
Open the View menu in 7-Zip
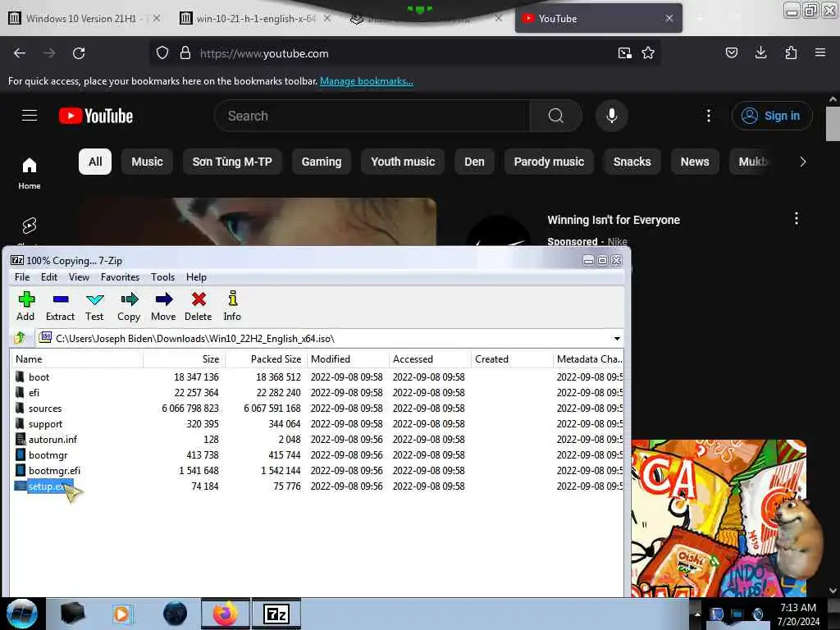pyautogui.click(x=79, y=277)
